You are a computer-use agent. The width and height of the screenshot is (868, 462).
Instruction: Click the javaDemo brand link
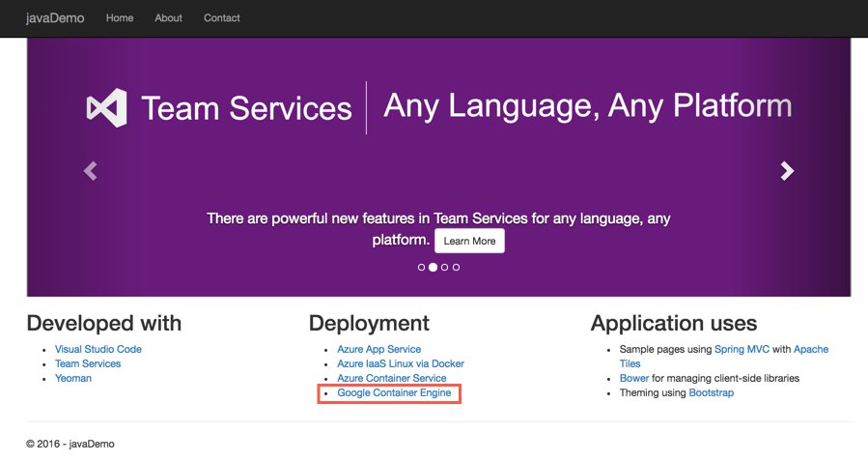pos(55,17)
